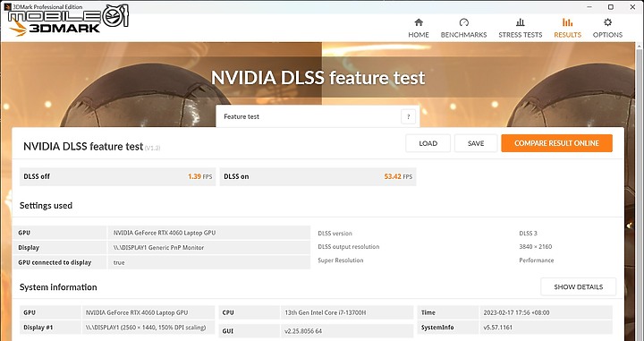
Task: Select the DLSS on score row
Action: tap(318, 176)
